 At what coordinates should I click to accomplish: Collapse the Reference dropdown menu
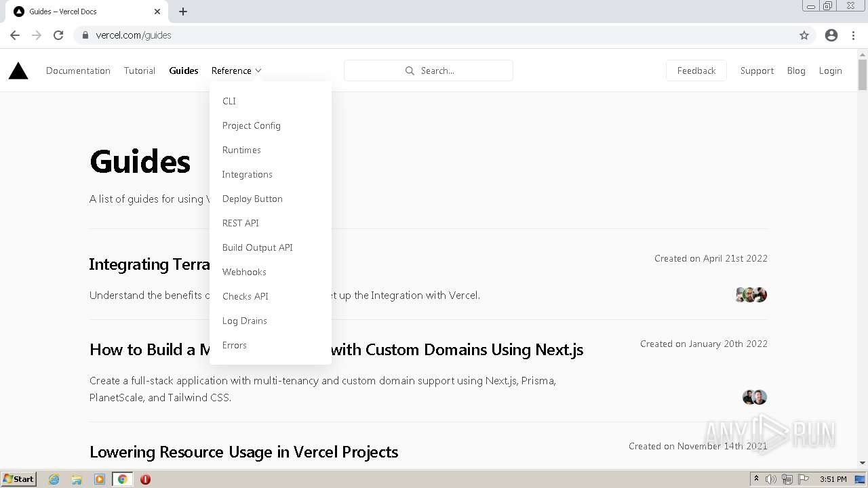(236, 70)
